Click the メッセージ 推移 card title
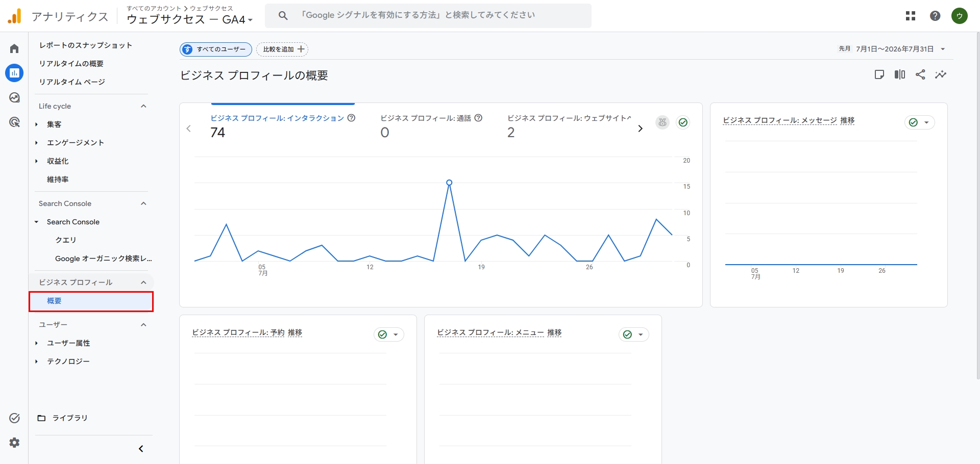980x464 pixels. pyautogui.click(x=789, y=120)
